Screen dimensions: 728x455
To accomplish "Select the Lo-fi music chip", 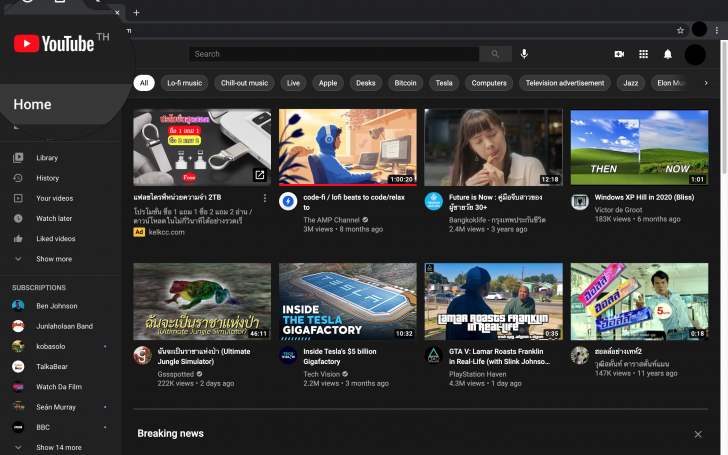I will point(184,83).
